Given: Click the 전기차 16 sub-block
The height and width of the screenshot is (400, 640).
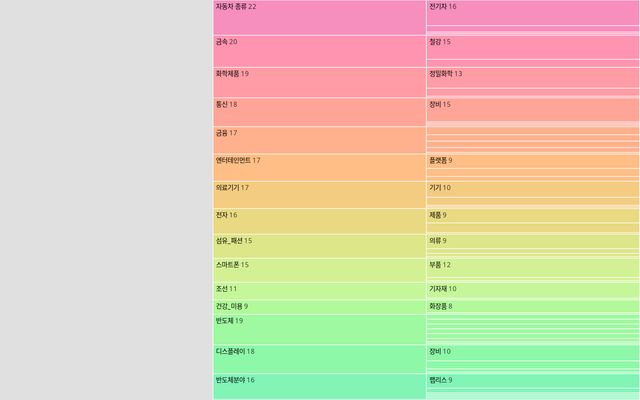Looking at the screenshot, I should [x=533, y=13].
